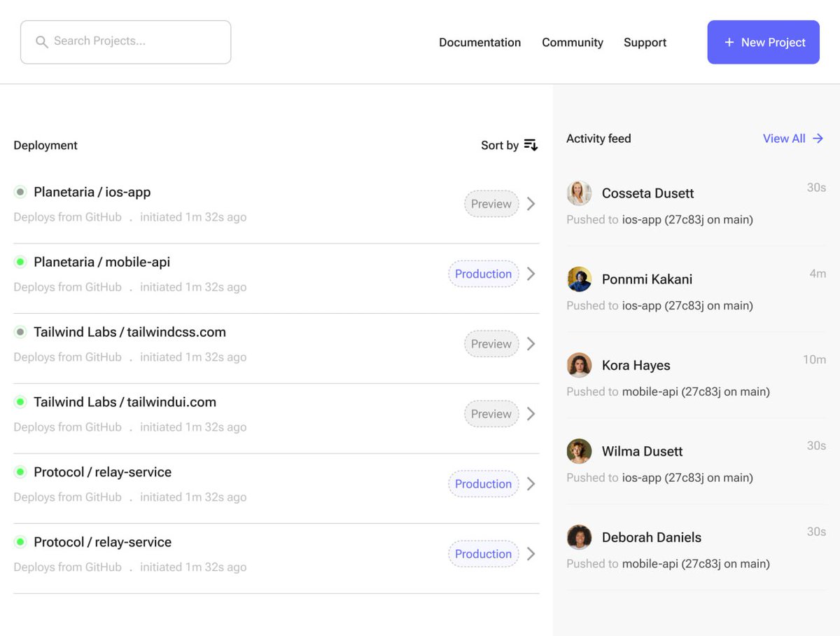Click Deborah Daniels' profile picture

(x=579, y=537)
